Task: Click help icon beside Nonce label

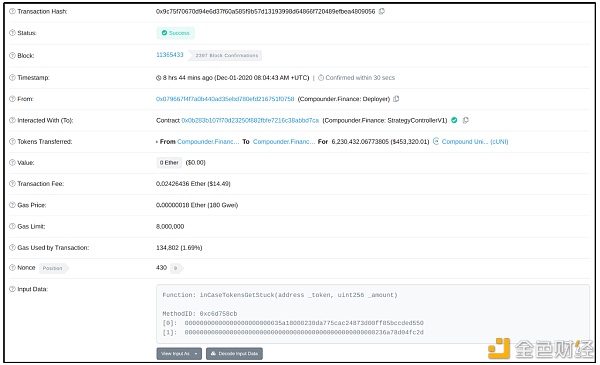Action: click(x=12, y=267)
